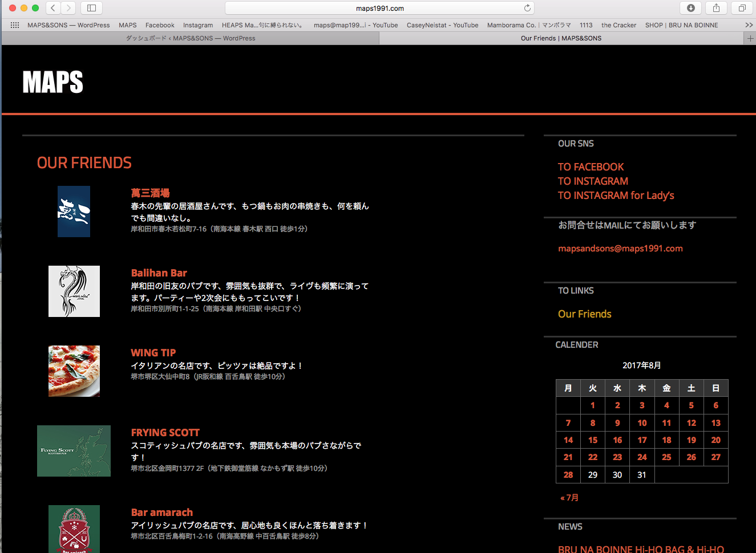Screen dimensions: 756x553
Task: Open the favorites grid icon
Action: pos(15,25)
